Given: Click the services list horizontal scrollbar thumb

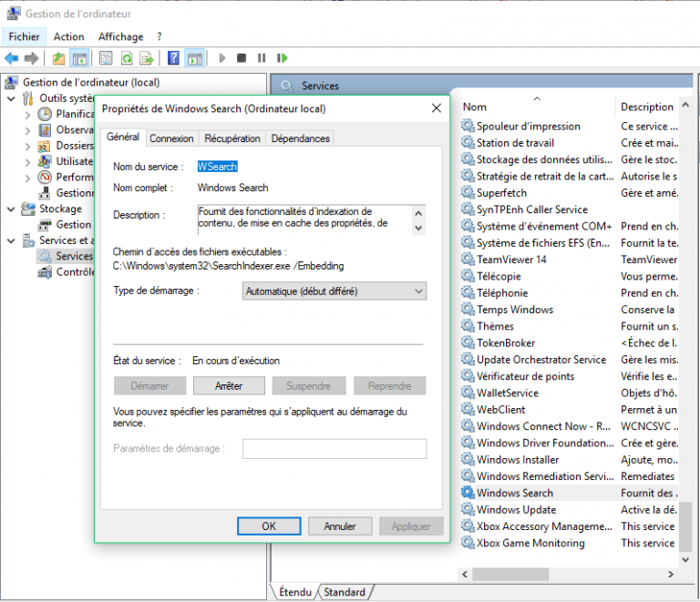Looking at the screenshot, I should pyautogui.click(x=510, y=574).
